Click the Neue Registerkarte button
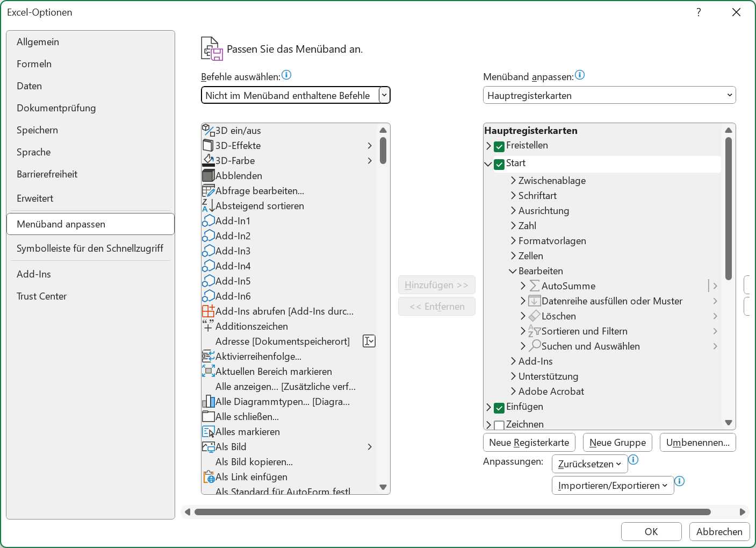This screenshot has height=548, width=756. tap(529, 442)
